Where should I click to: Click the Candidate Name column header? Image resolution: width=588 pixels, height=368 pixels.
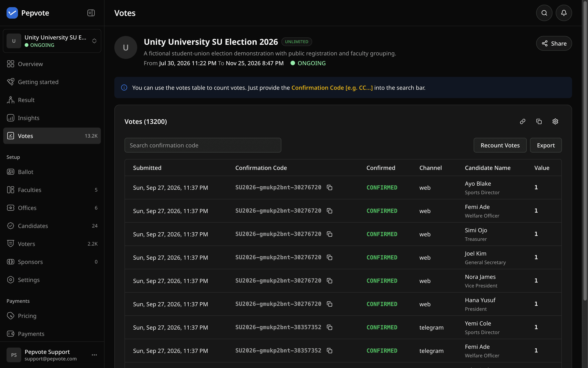(488, 168)
